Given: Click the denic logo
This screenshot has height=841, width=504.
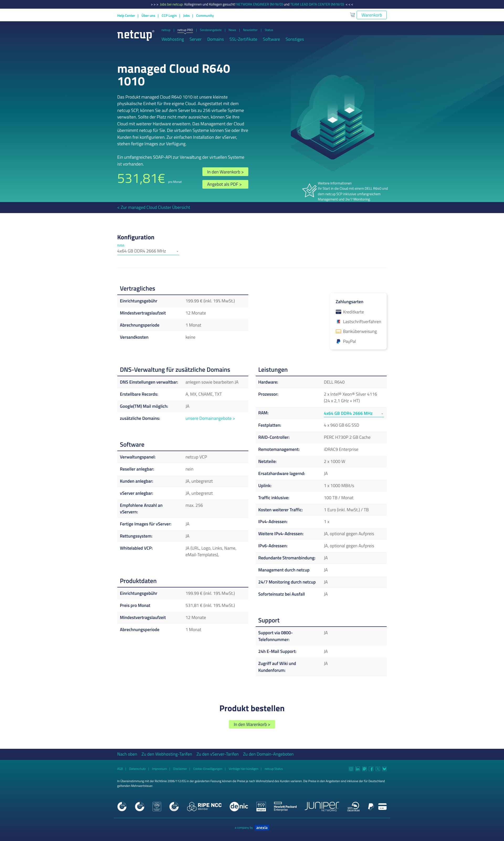Looking at the screenshot, I should (x=239, y=806).
